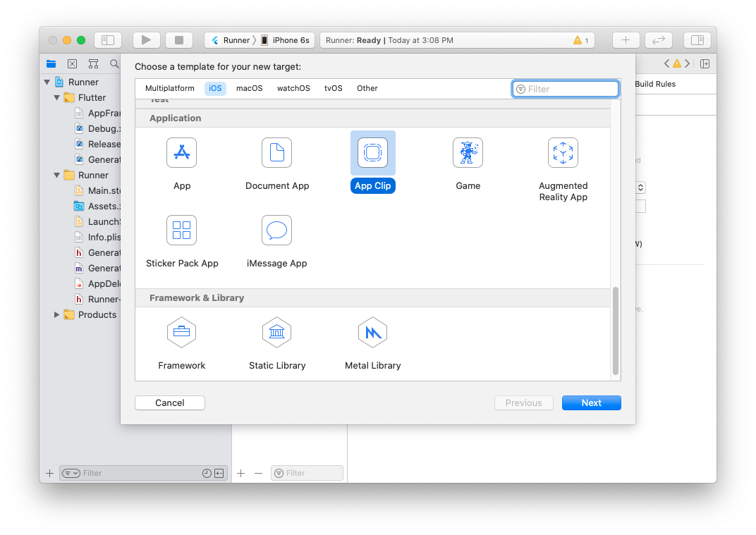
Task: Click the template Filter search field
Action: 571,90
